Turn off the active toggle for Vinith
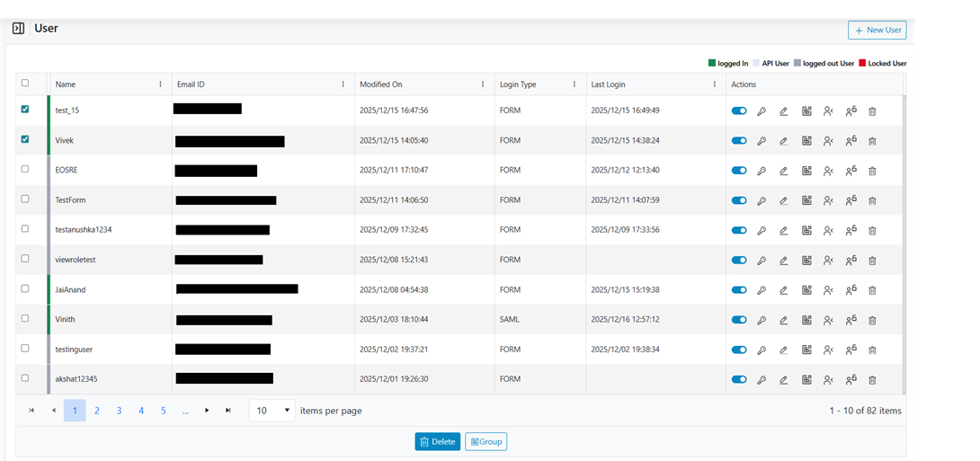This screenshot has width=980, height=461. click(x=739, y=320)
